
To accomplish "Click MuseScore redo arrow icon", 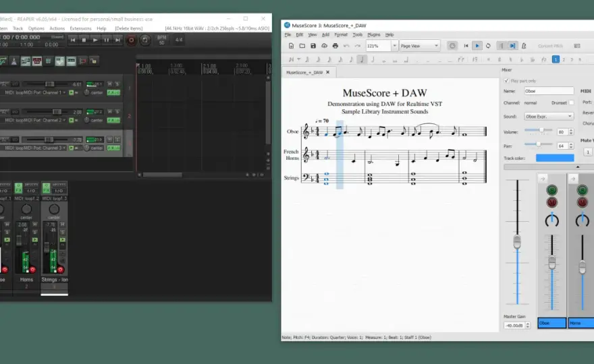I will (x=358, y=46).
